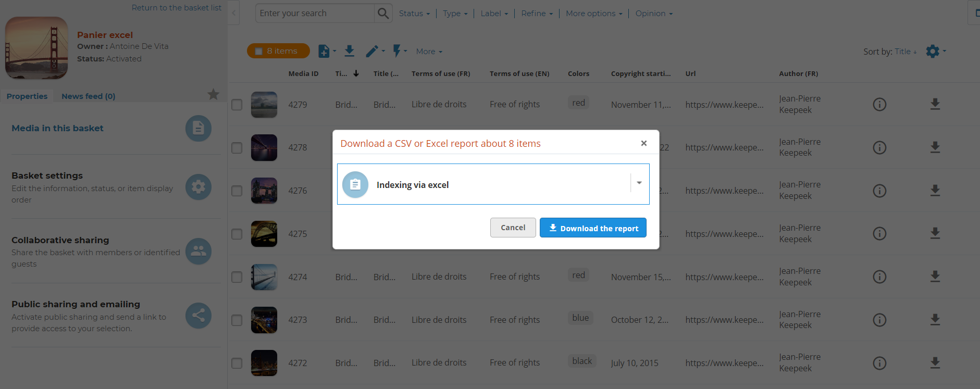Select the checkbox for media 4274
The height and width of the screenshot is (389, 980).
click(237, 277)
